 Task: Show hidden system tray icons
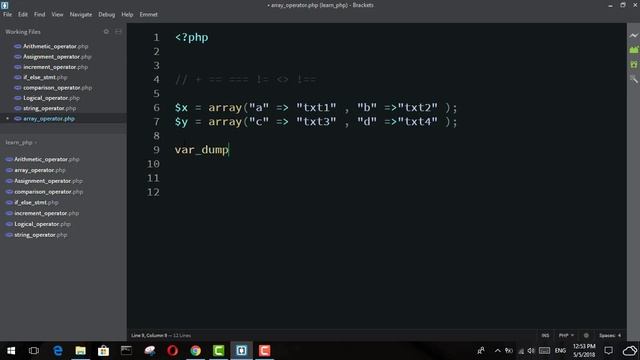tap(497, 351)
